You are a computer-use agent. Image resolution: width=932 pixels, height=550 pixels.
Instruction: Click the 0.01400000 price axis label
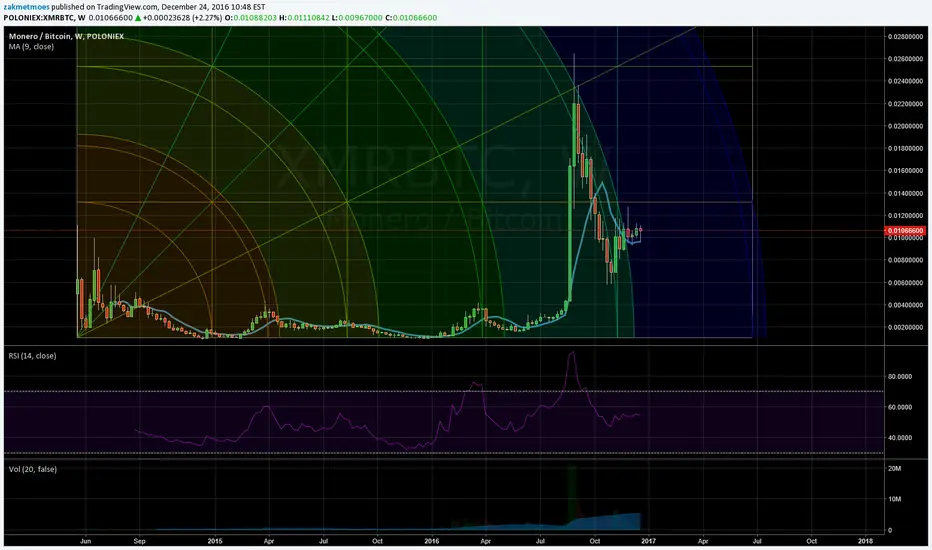(906, 193)
